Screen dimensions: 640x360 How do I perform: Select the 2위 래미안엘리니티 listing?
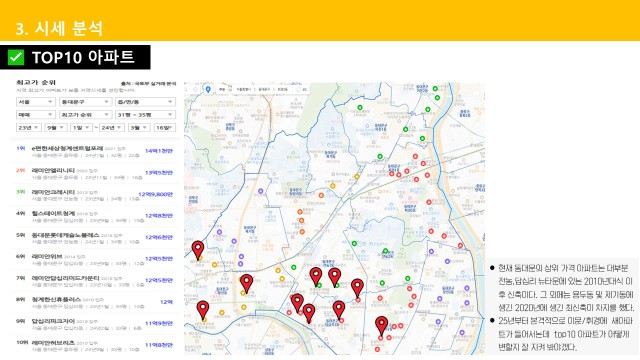pyautogui.click(x=95, y=173)
